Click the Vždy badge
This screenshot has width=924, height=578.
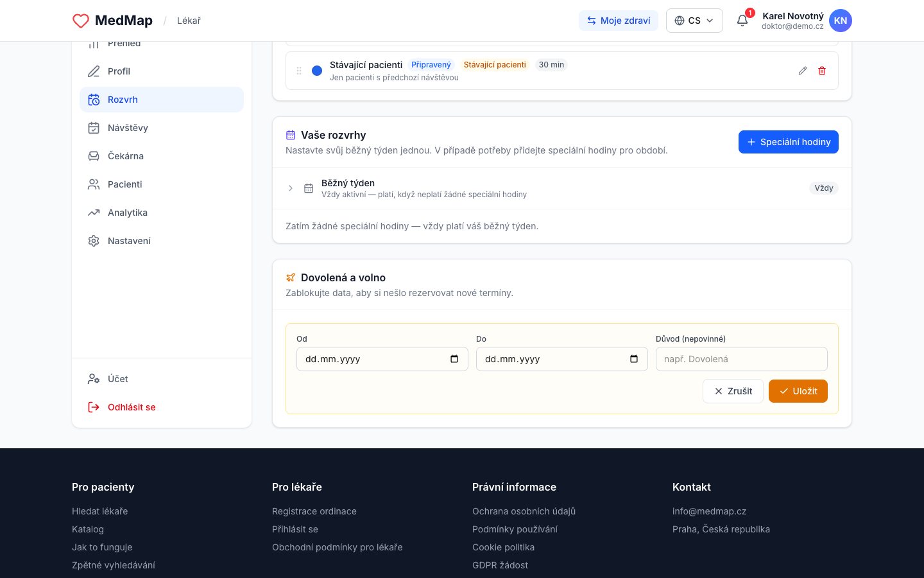tap(824, 188)
